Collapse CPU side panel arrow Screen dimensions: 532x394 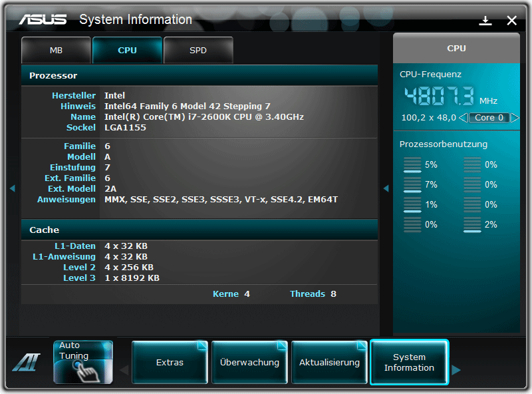(386, 188)
